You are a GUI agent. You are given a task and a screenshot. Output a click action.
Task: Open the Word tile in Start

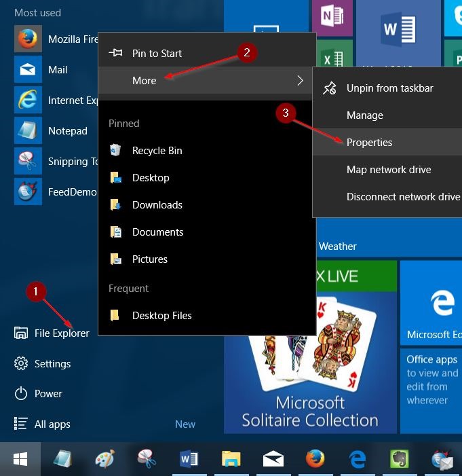tap(398, 33)
